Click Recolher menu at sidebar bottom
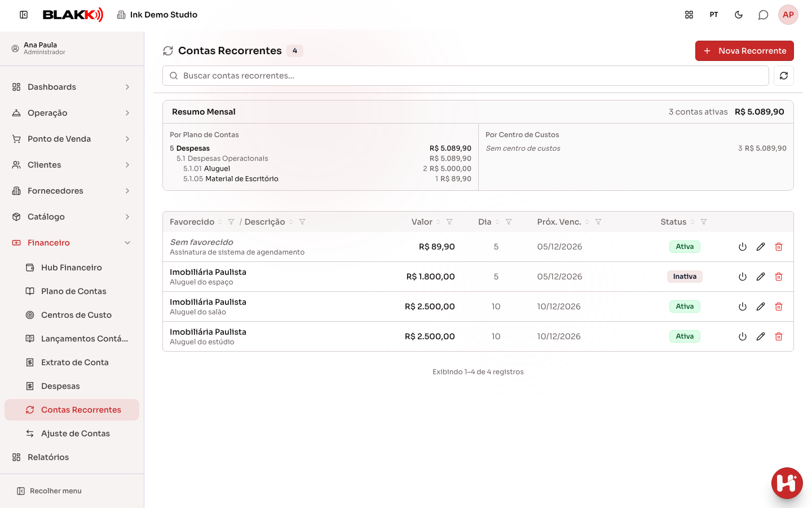 tap(50, 491)
